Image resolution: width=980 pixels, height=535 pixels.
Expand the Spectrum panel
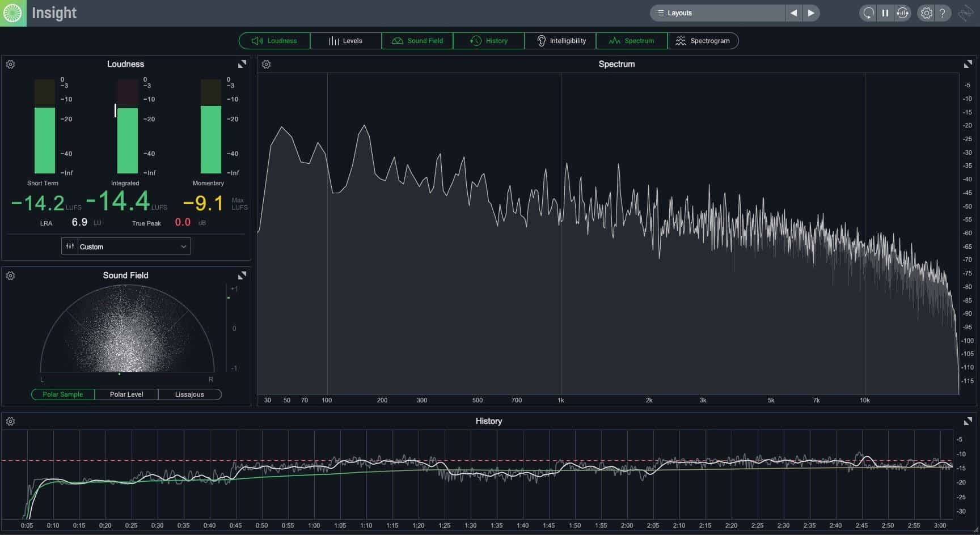coord(968,64)
